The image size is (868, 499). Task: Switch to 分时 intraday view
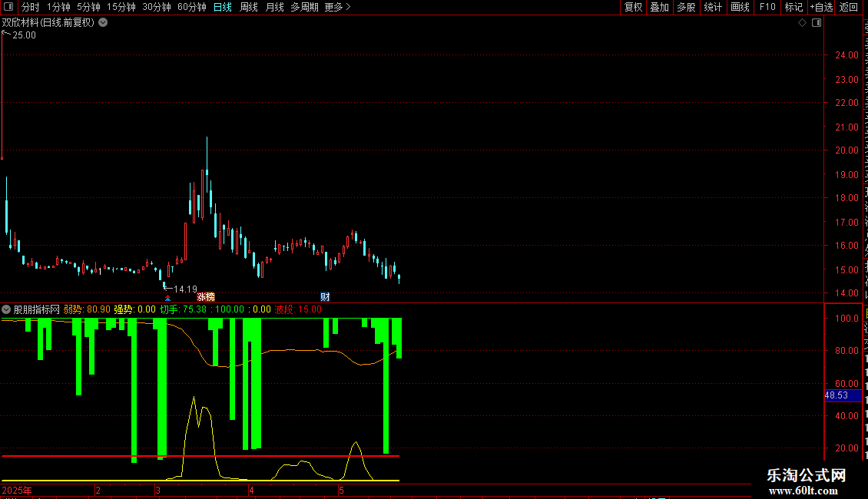[31, 7]
